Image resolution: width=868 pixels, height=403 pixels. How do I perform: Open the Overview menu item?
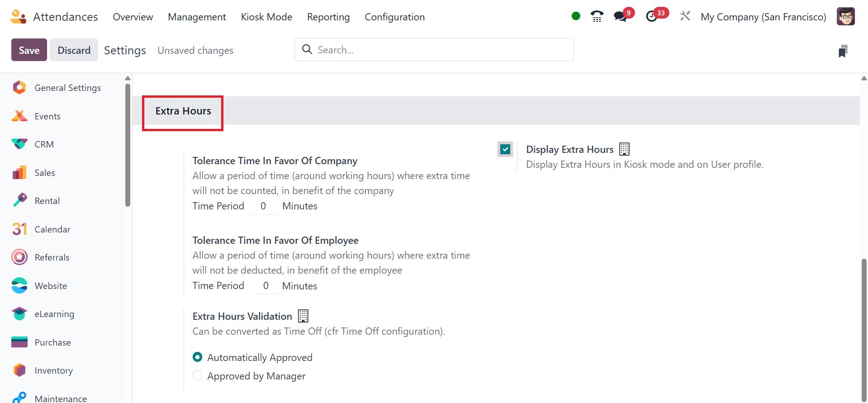pyautogui.click(x=133, y=17)
